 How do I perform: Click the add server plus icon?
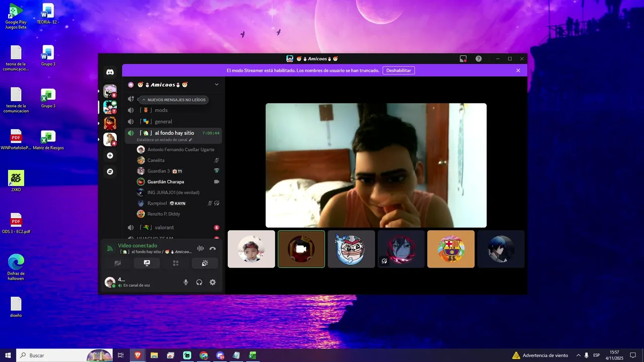coord(110,155)
